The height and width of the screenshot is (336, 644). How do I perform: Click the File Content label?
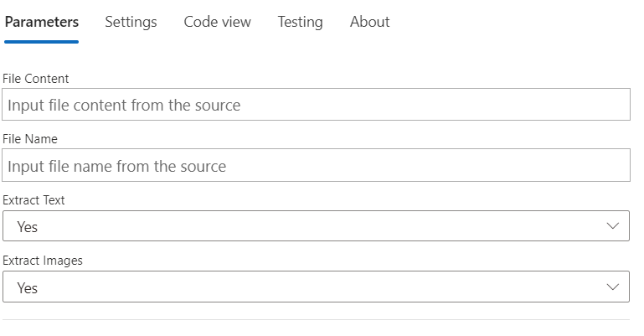[36, 79]
